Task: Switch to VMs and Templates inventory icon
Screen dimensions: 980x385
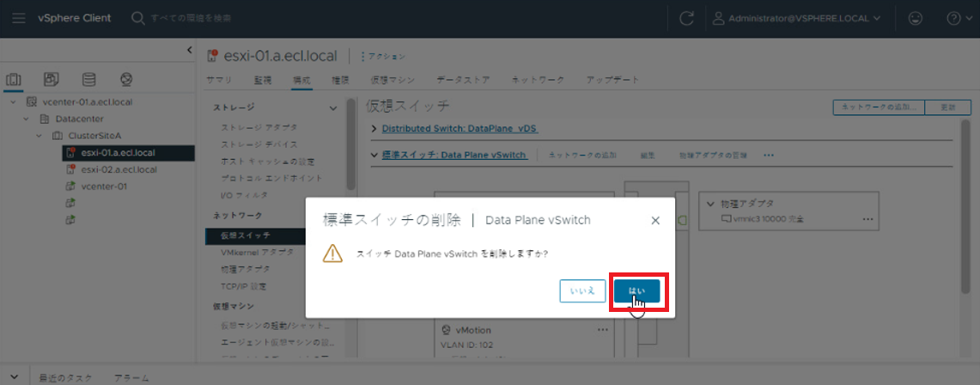Action: [52, 79]
